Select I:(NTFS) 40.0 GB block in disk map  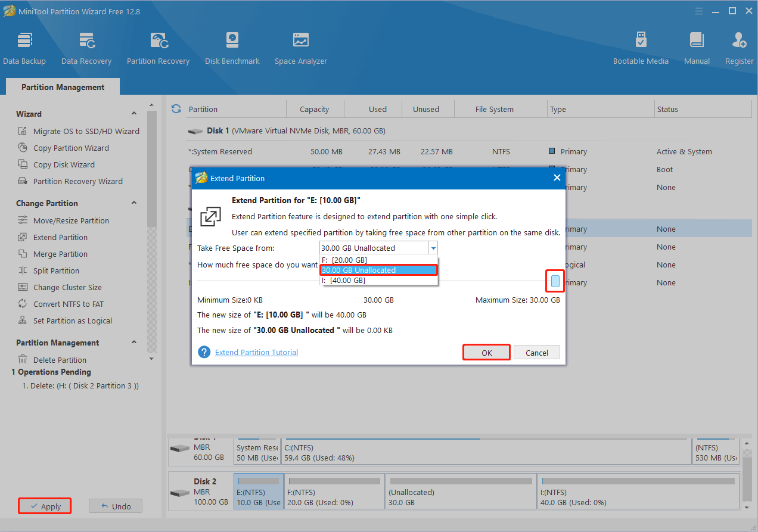638,491
